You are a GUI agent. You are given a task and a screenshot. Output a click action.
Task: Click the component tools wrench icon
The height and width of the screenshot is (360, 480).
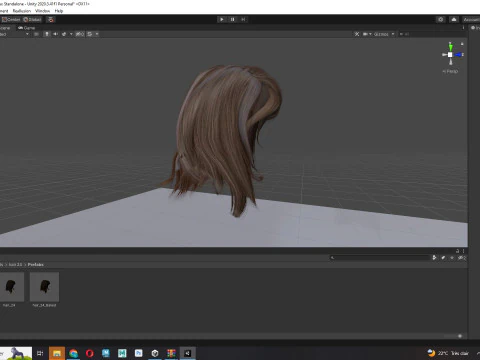click(x=357, y=34)
